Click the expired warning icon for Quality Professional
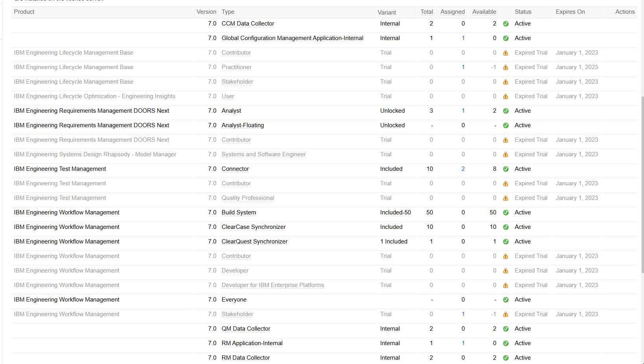Image resolution: width=644 pixels, height=364 pixels. click(506, 198)
